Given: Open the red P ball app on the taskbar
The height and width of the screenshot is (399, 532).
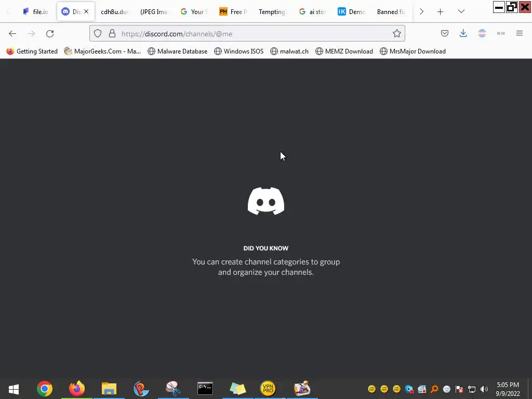Looking at the screenshot, I should point(141,389).
